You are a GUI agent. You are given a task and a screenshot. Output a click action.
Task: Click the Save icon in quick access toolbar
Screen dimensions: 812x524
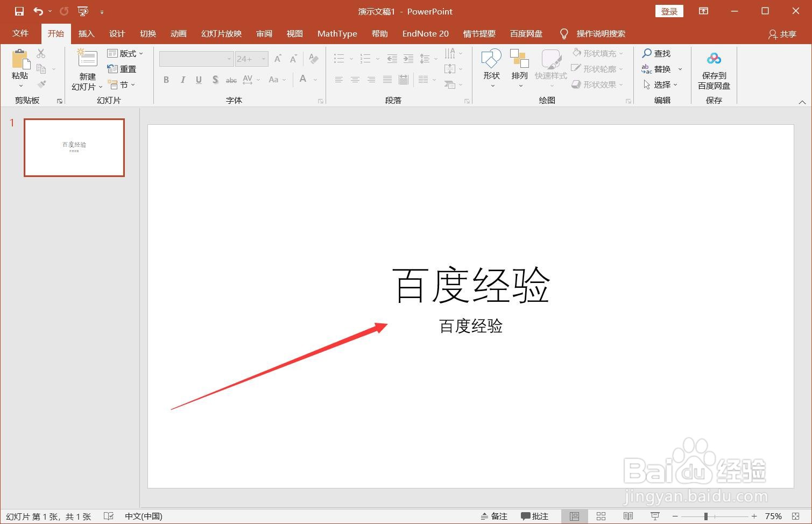pyautogui.click(x=19, y=11)
